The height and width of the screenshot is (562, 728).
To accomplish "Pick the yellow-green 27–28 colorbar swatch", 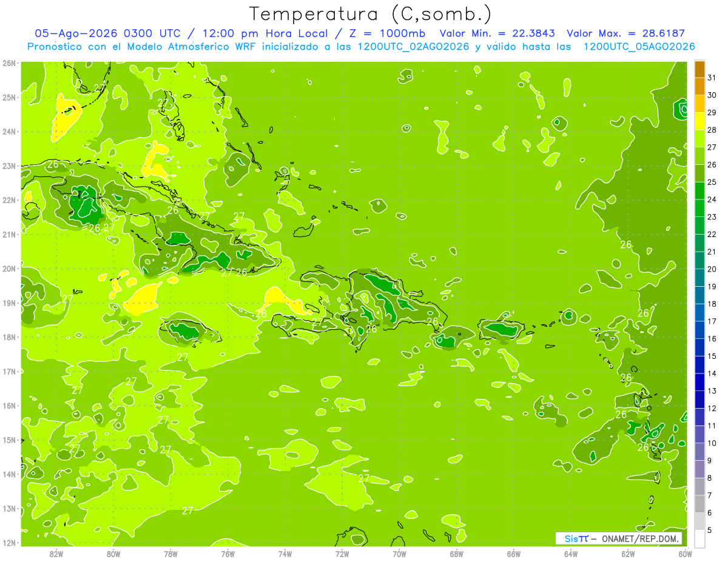I will coord(699,138).
